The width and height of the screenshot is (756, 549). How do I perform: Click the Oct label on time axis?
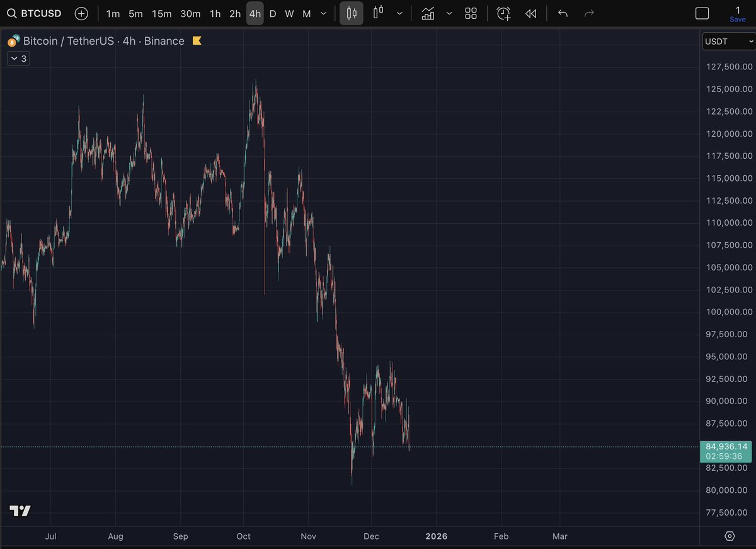coord(243,536)
